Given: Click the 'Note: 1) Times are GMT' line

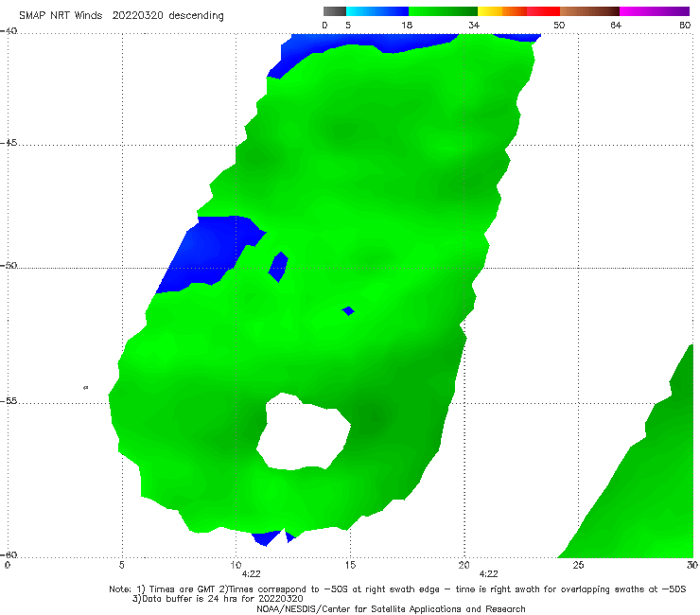Looking at the screenshot, I should coord(397,589).
